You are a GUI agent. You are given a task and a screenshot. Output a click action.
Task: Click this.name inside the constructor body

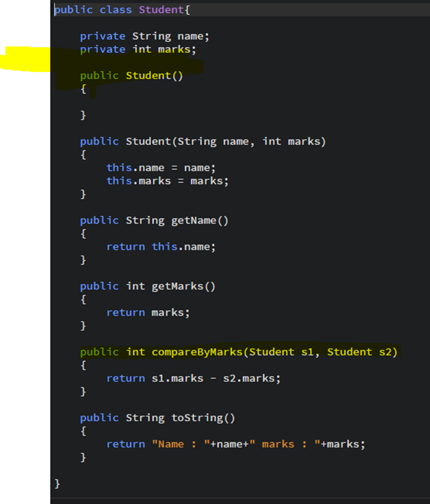pyautogui.click(x=134, y=167)
